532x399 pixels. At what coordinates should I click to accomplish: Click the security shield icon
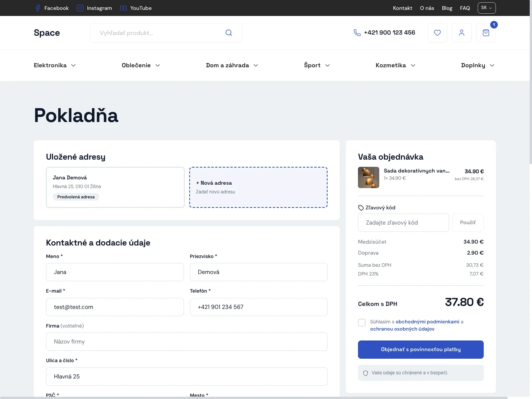click(366, 373)
